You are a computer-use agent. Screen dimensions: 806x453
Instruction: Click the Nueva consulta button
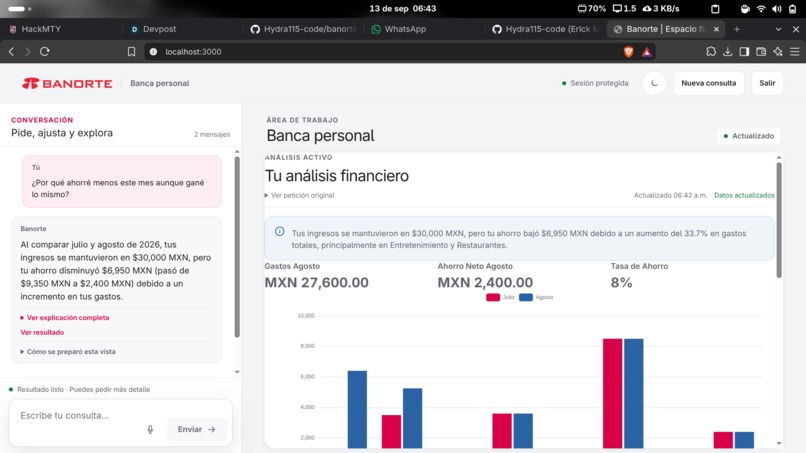[708, 83]
